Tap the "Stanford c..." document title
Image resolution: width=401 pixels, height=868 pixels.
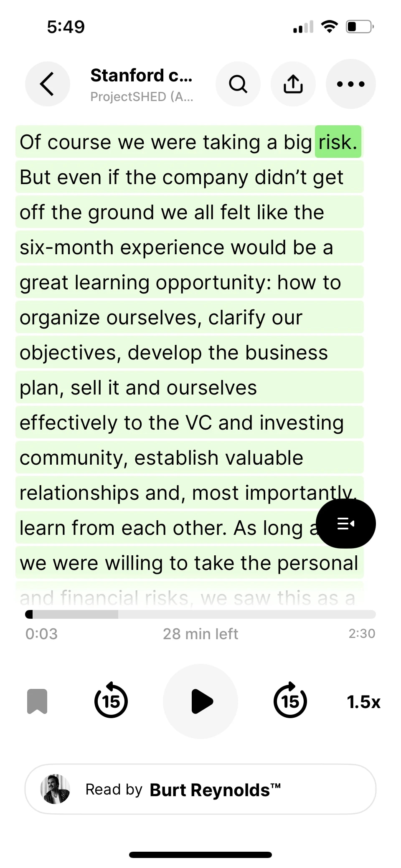point(141,76)
